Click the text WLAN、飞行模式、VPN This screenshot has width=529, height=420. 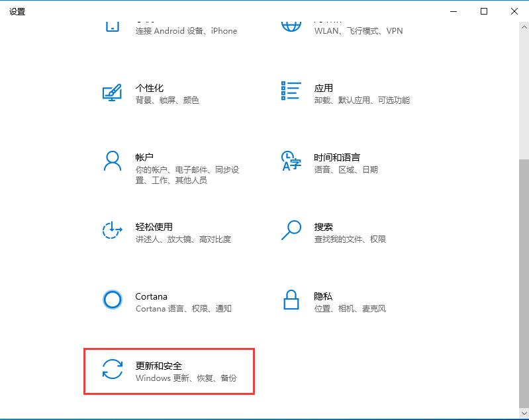click(x=359, y=31)
